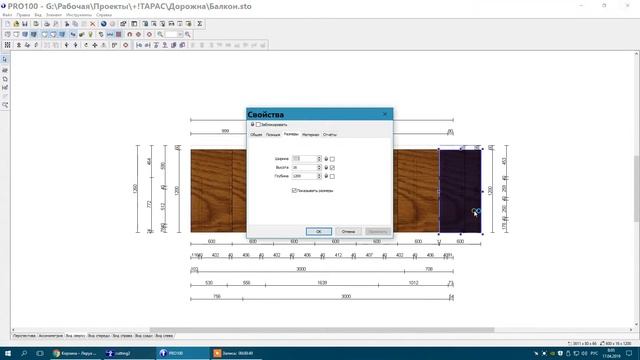Select the arrow pointer tool in left sidebar

tap(5, 60)
